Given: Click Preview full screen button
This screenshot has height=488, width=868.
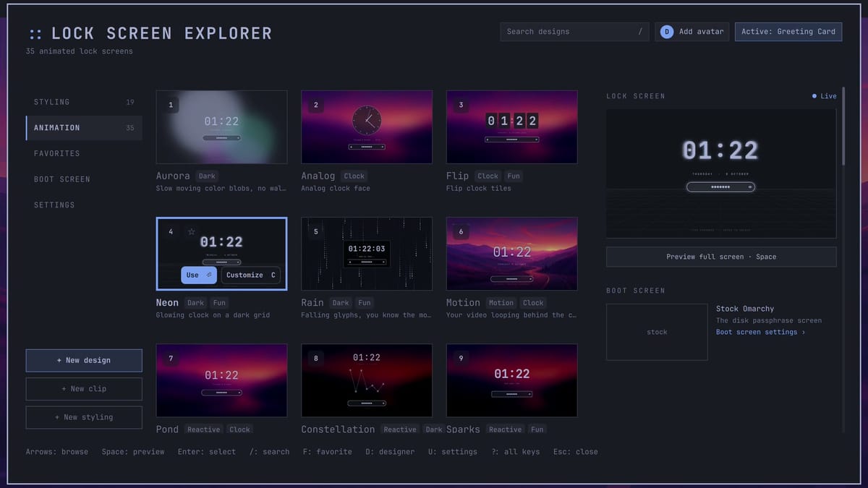Looking at the screenshot, I should tap(721, 257).
